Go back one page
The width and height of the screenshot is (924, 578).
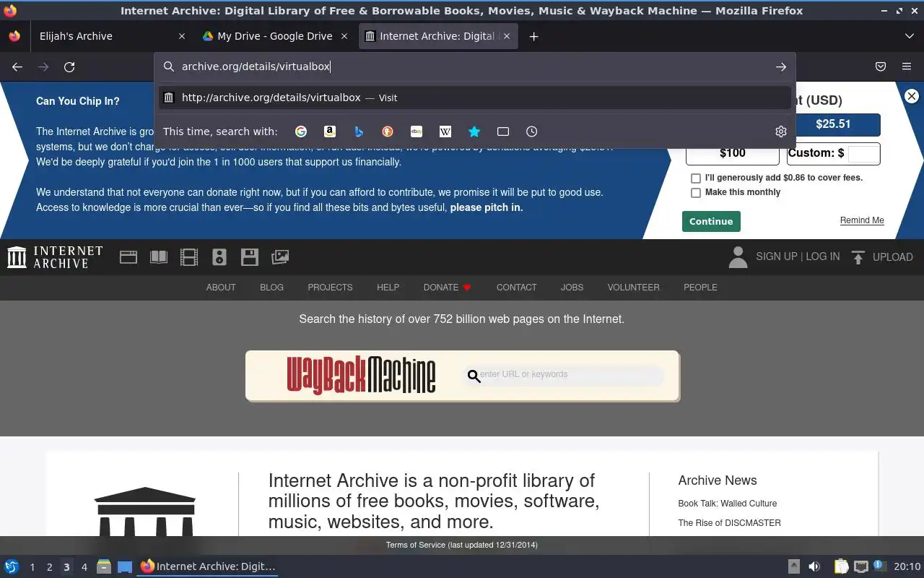17,66
